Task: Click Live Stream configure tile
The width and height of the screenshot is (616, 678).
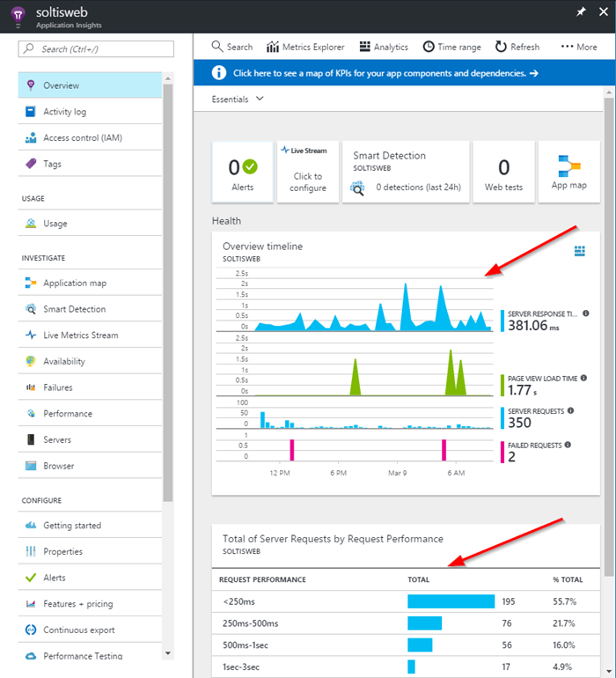Action: tap(308, 172)
